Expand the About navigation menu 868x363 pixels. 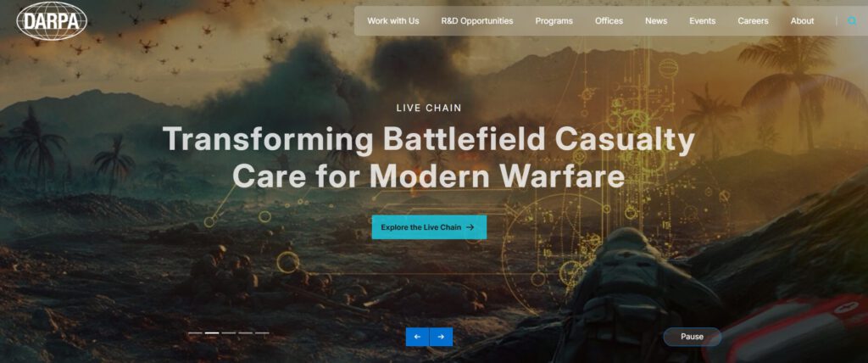[802, 21]
